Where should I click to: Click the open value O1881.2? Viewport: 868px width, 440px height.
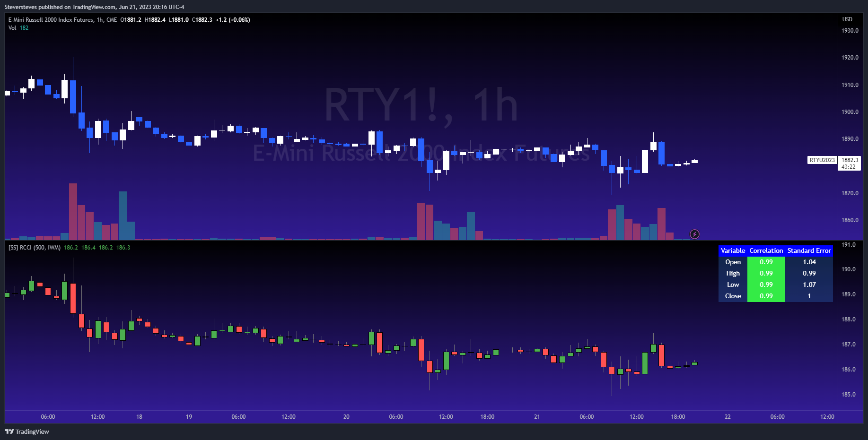point(131,20)
